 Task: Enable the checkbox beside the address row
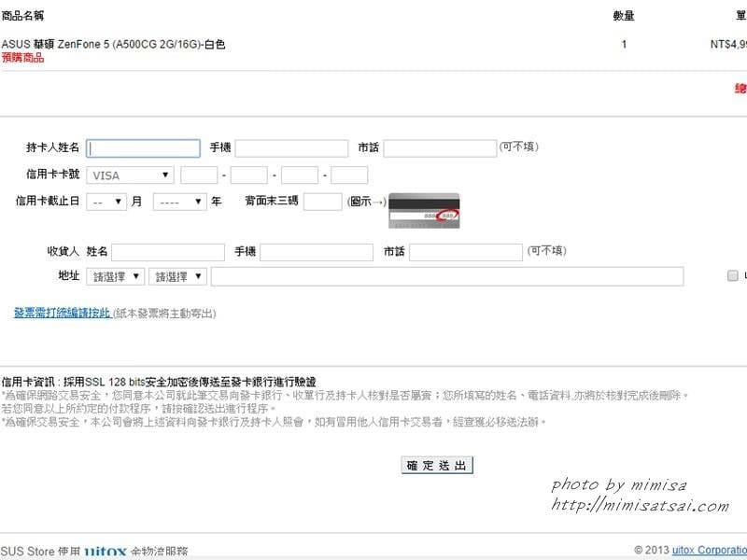point(733,275)
